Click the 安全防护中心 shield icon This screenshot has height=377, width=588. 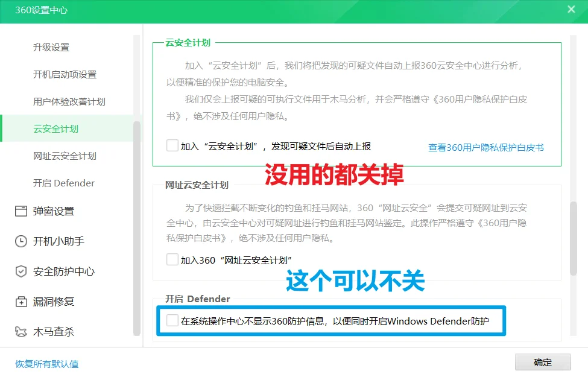pos(21,271)
